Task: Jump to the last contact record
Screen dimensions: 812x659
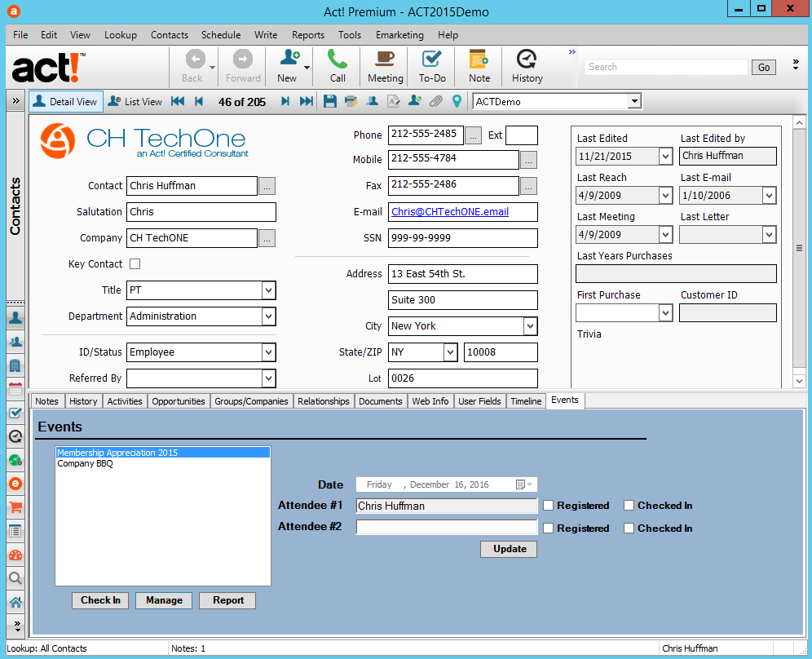Action: pyautogui.click(x=307, y=102)
